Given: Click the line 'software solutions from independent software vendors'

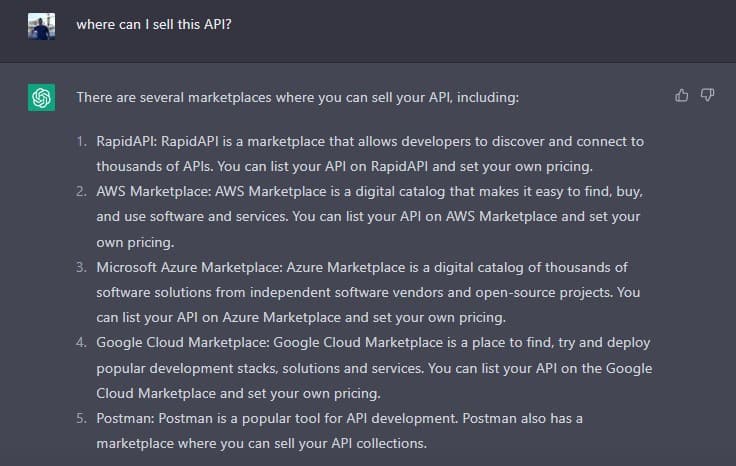Looking at the screenshot, I should coord(368,292).
